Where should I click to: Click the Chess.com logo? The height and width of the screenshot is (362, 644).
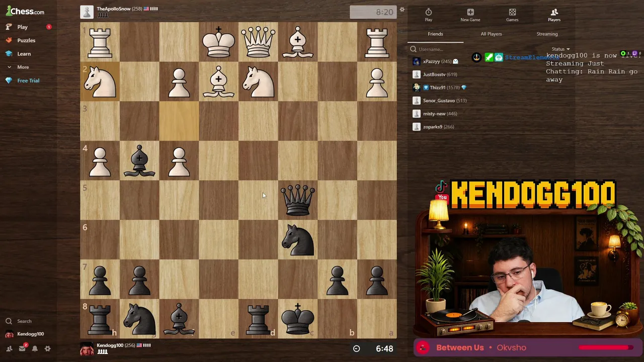[x=25, y=11]
